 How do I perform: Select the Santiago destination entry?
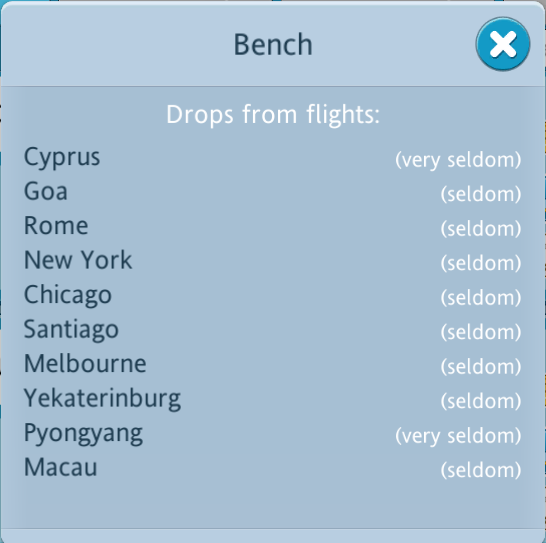pyautogui.click(x=71, y=330)
